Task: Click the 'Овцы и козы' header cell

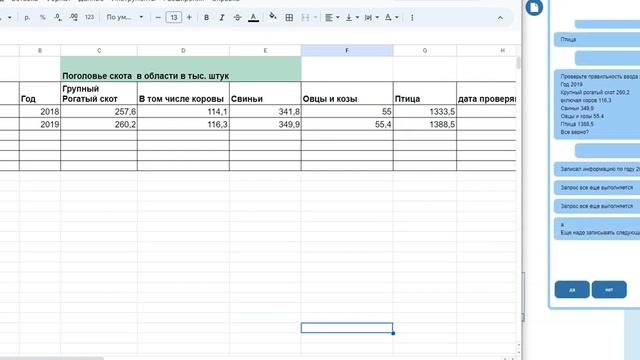Action: 347,93
